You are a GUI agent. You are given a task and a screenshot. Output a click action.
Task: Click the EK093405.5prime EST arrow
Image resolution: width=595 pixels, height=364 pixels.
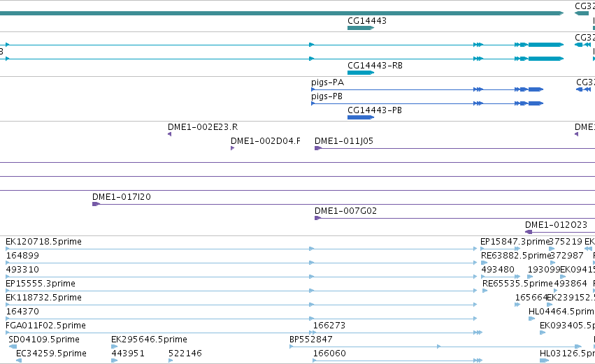543,333
